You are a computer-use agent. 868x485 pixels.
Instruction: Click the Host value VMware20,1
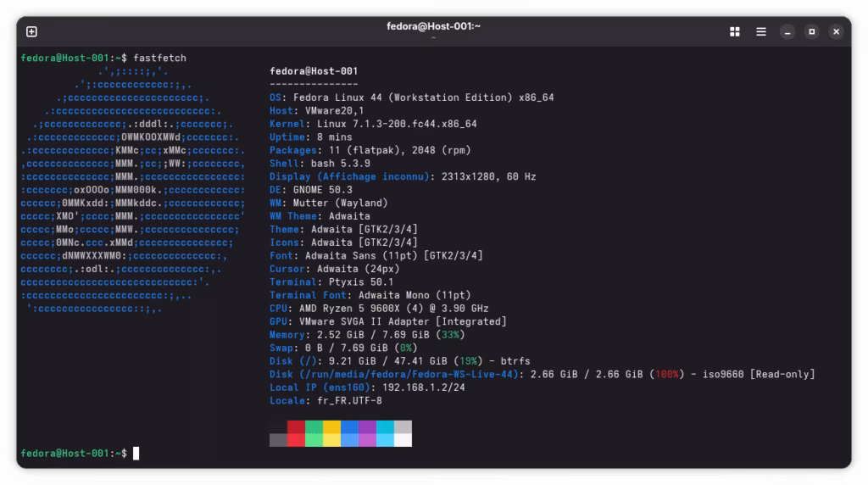(334, 111)
